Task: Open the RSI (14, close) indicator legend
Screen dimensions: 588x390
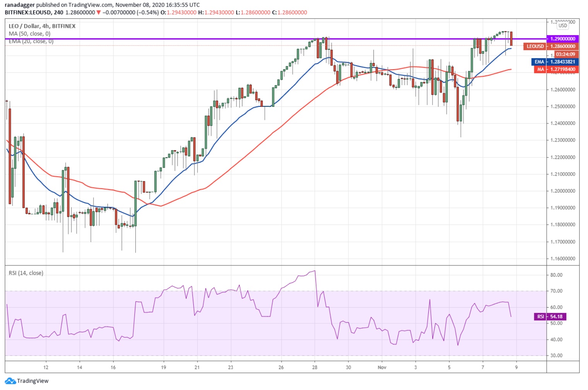Action: 26,273
